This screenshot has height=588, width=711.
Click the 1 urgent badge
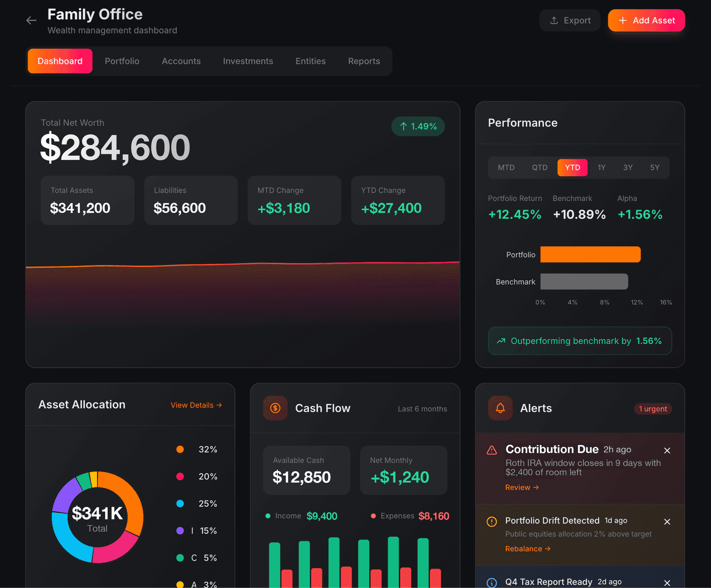point(653,409)
